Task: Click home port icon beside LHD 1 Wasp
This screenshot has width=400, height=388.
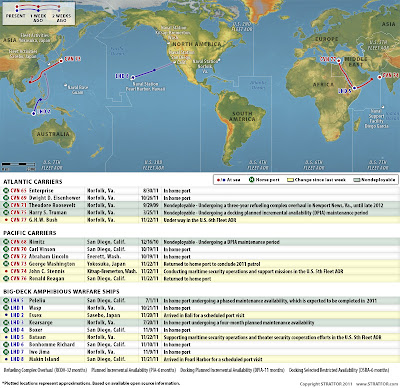Action: 6,308
